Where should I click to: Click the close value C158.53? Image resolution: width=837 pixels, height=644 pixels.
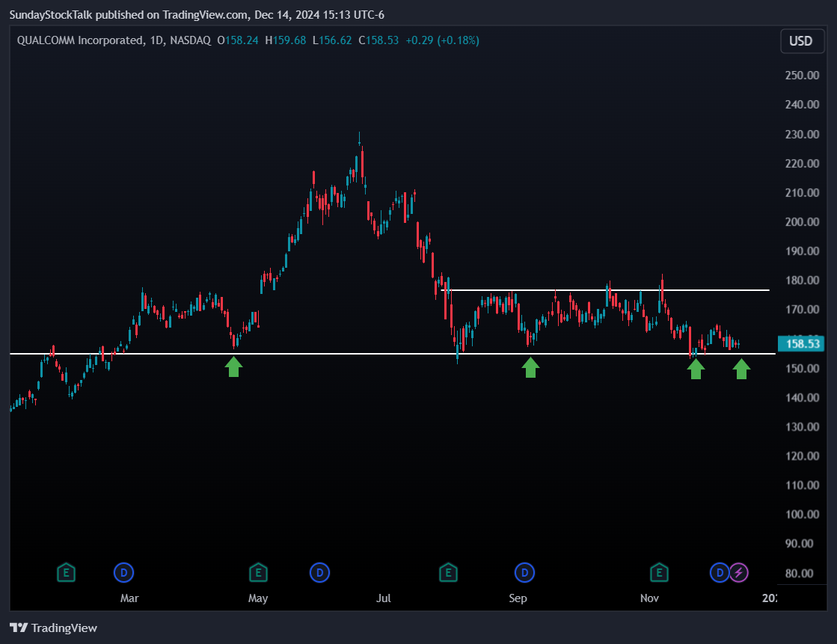click(378, 40)
